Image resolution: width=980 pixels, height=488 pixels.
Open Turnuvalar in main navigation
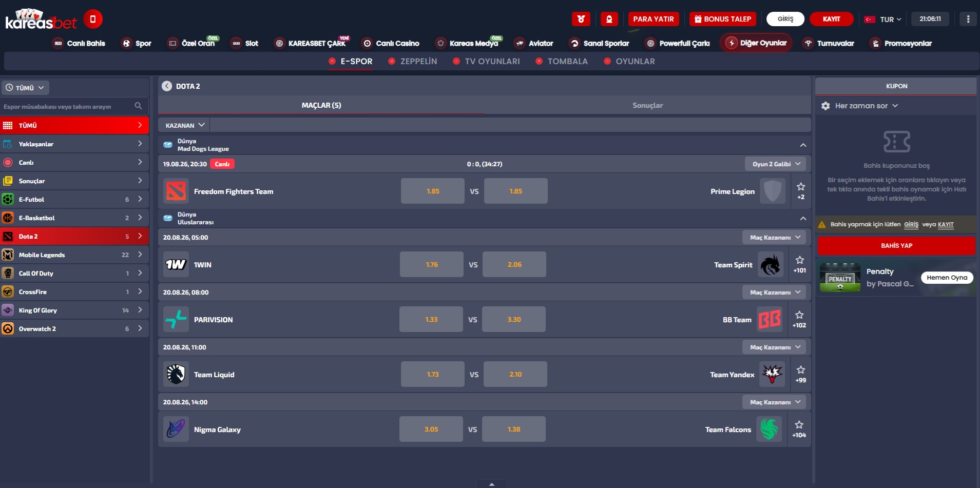tap(829, 43)
